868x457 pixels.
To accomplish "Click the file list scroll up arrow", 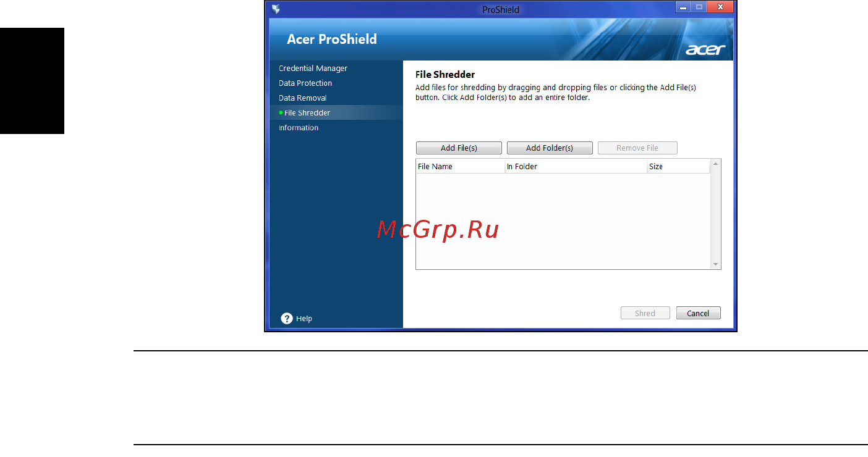I will tap(715, 164).
